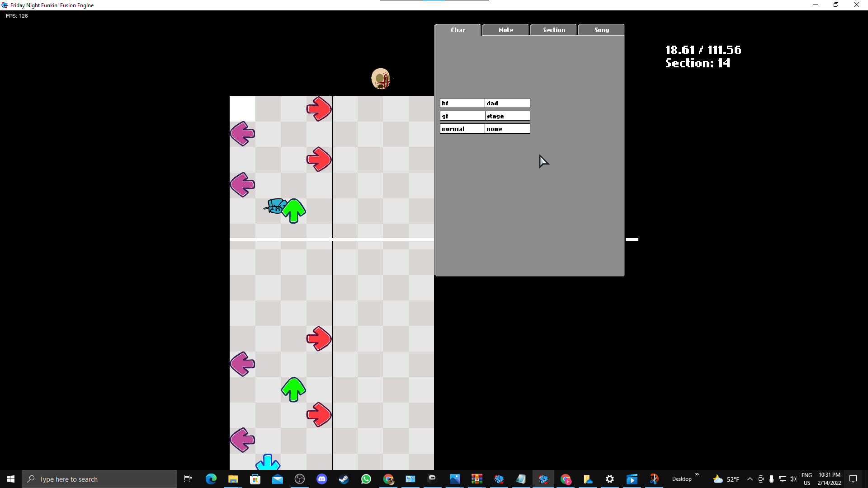Open the Section panel tab
Image resolution: width=868 pixels, height=488 pixels.
click(x=553, y=29)
